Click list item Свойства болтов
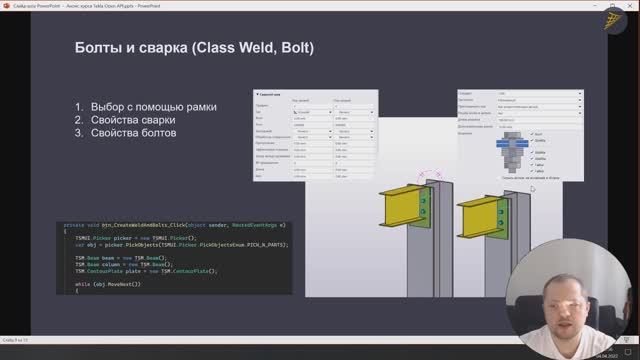The width and height of the screenshot is (640, 360). tap(133, 133)
